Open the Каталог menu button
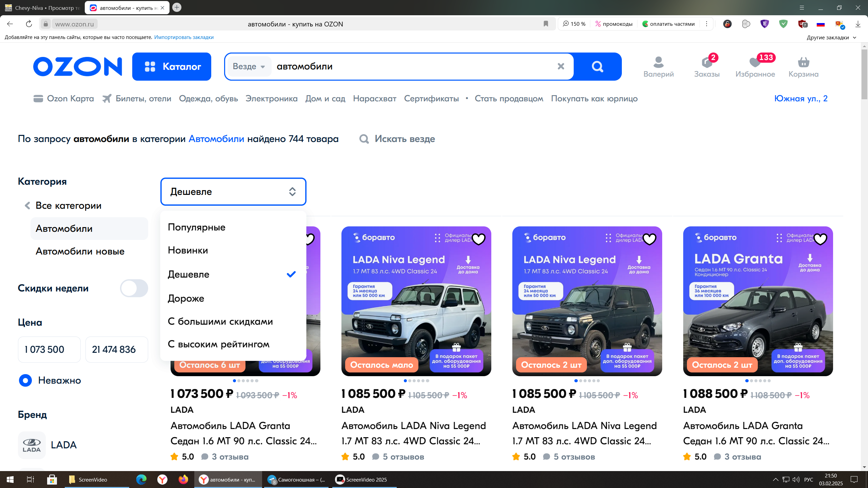The height and width of the screenshot is (488, 868). [x=172, y=66]
